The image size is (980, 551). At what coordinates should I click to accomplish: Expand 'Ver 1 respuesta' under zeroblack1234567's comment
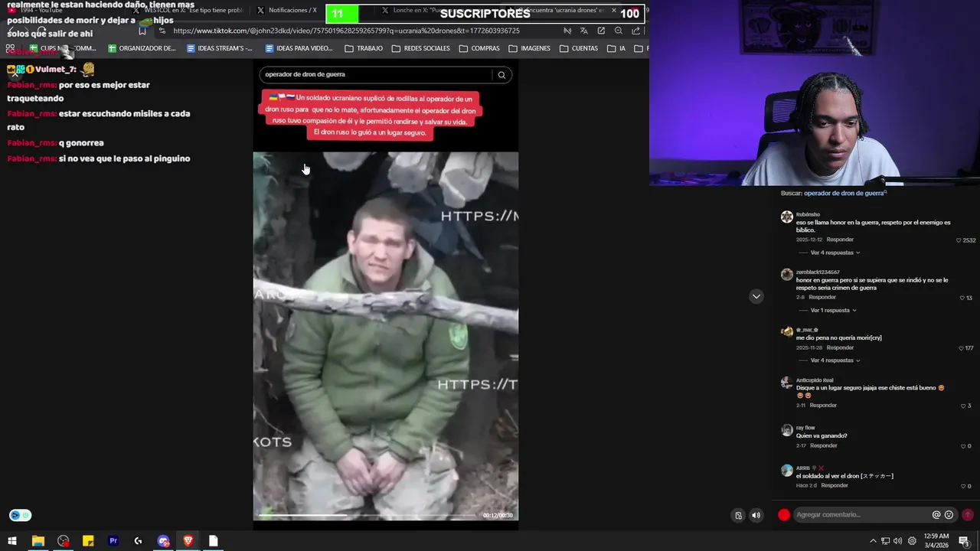coord(833,311)
